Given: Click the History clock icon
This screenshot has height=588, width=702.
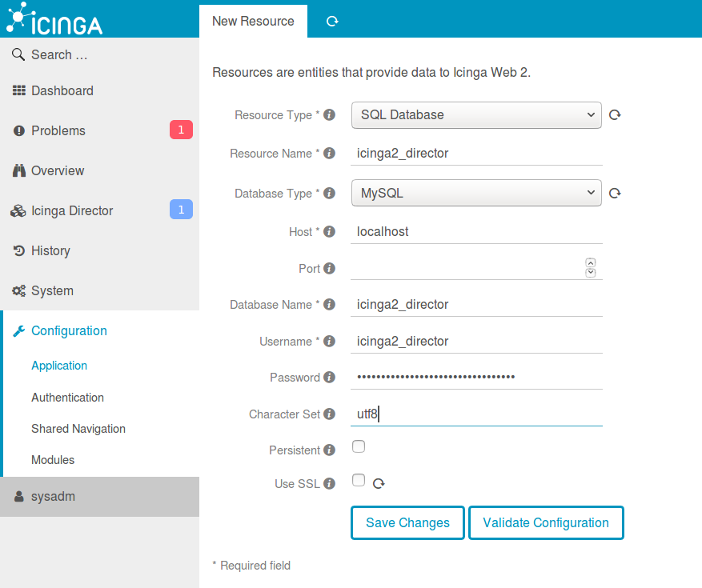Looking at the screenshot, I should coord(18,250).
